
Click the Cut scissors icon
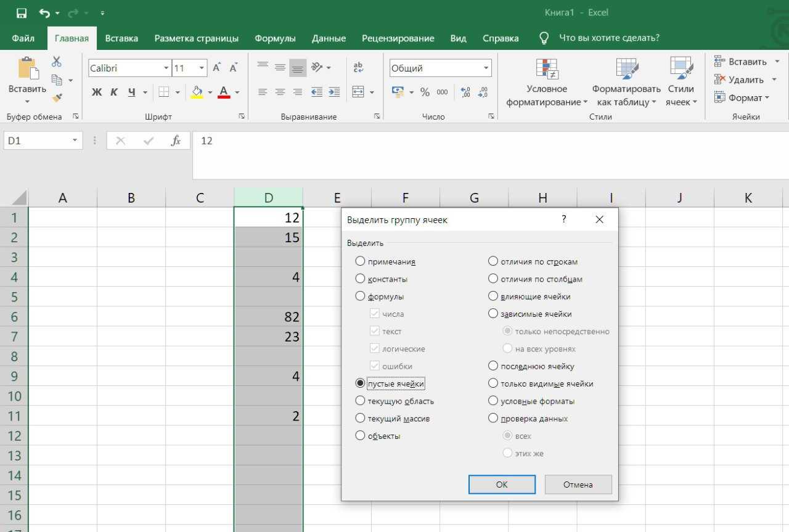(x=57, y=62)
